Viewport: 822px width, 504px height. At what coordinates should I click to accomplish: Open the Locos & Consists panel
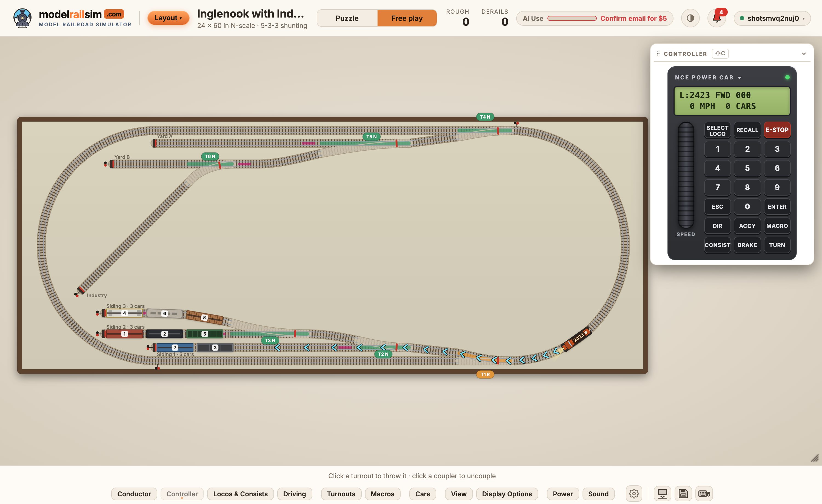240,494
